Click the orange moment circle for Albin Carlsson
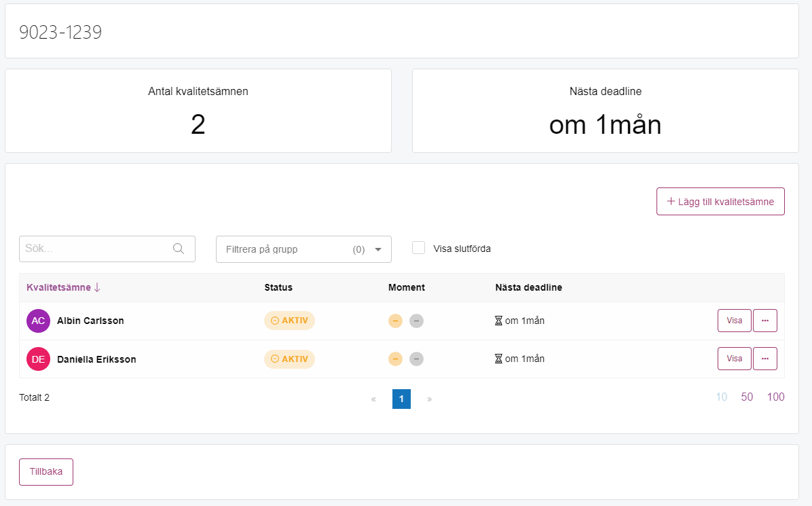This screenshot has height=506, width=812. [x=395, y=321]
